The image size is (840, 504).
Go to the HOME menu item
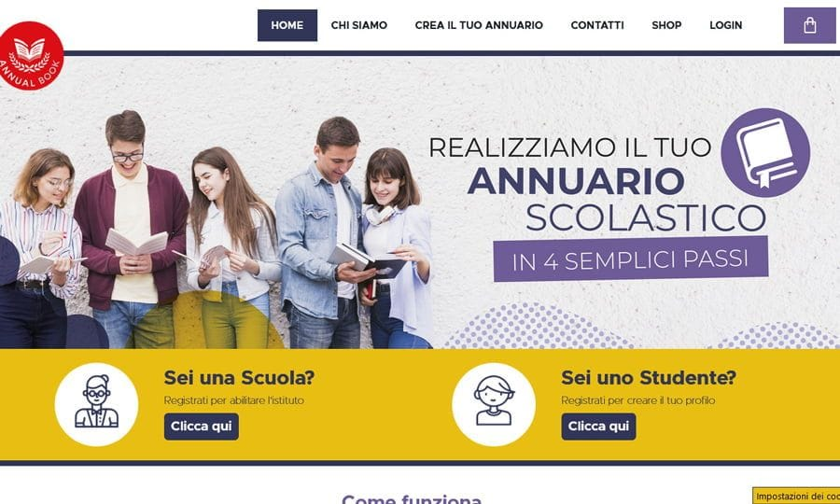[x=287, y=25]
